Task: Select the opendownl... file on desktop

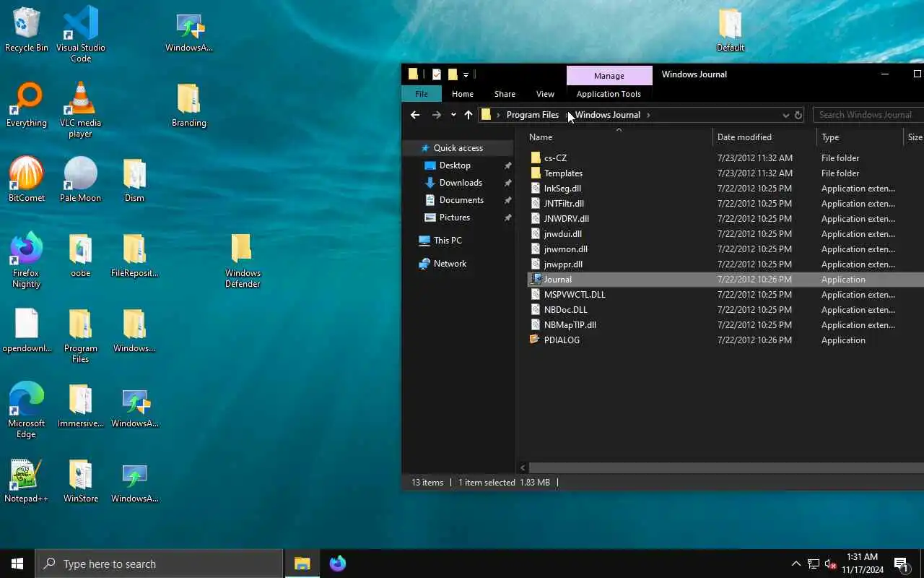Action: [x=27, y=330]
